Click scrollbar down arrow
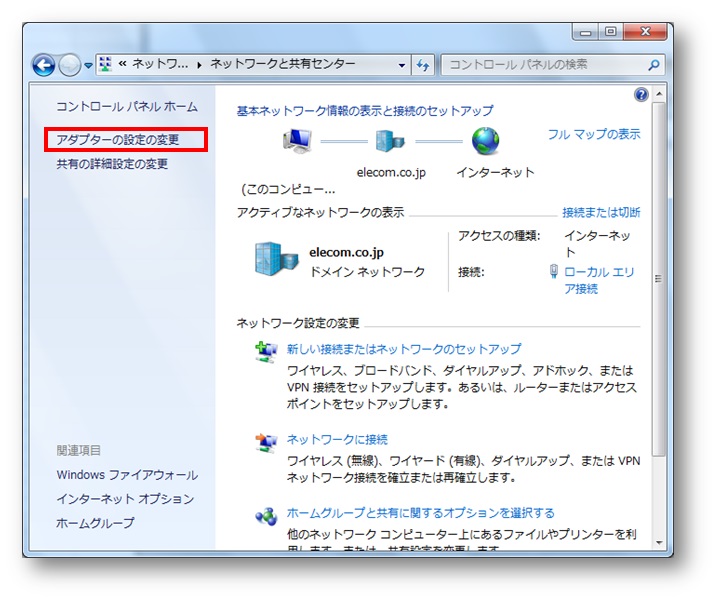Screen dimensions: 716x600 (659, 542)
